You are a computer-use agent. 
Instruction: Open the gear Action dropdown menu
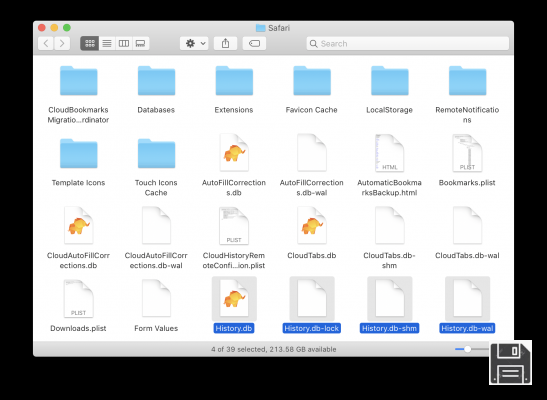tap(194, 43)
